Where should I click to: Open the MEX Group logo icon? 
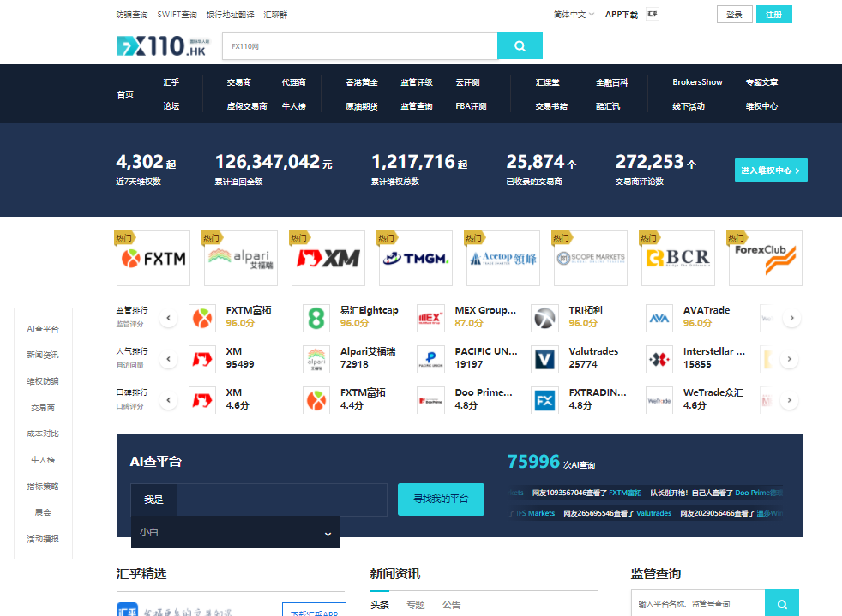point(430,318)
